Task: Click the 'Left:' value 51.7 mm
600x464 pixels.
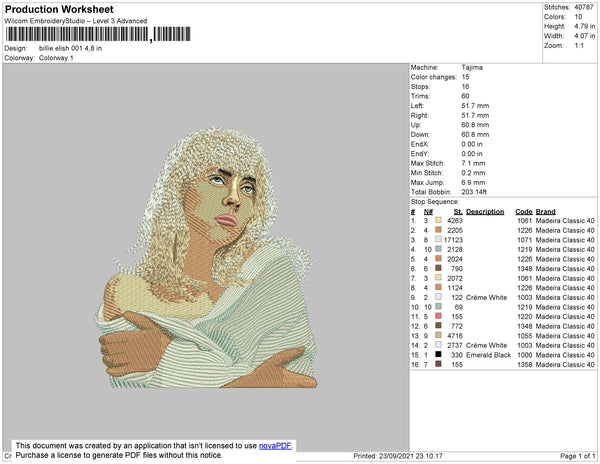Action: point(475,106)
